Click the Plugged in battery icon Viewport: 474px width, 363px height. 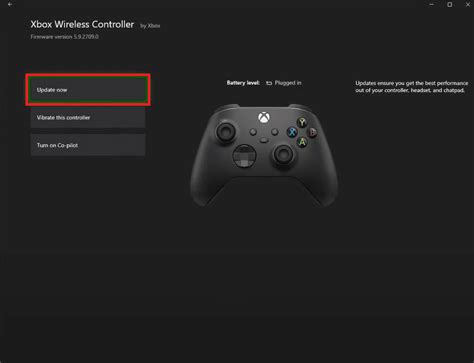coord(269,83)
